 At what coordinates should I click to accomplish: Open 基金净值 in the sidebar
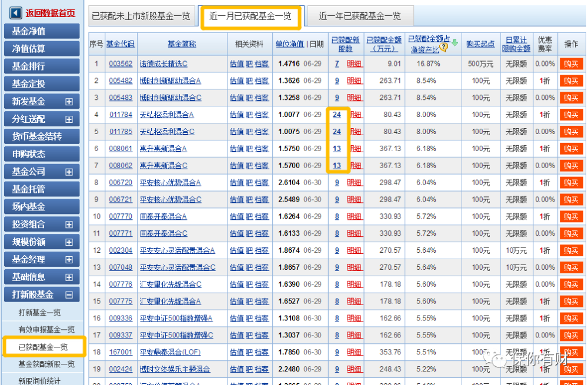tap(42, 31)
